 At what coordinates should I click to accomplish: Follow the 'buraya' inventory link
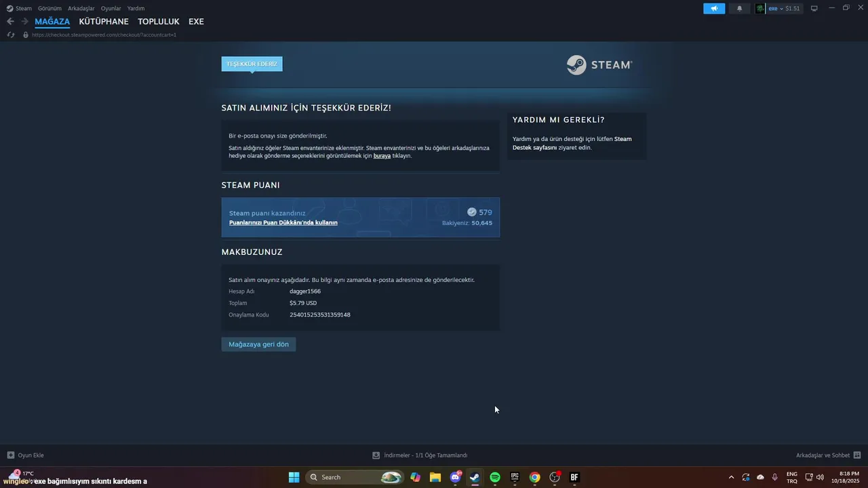pyautogui.click(x=382, y=156)
